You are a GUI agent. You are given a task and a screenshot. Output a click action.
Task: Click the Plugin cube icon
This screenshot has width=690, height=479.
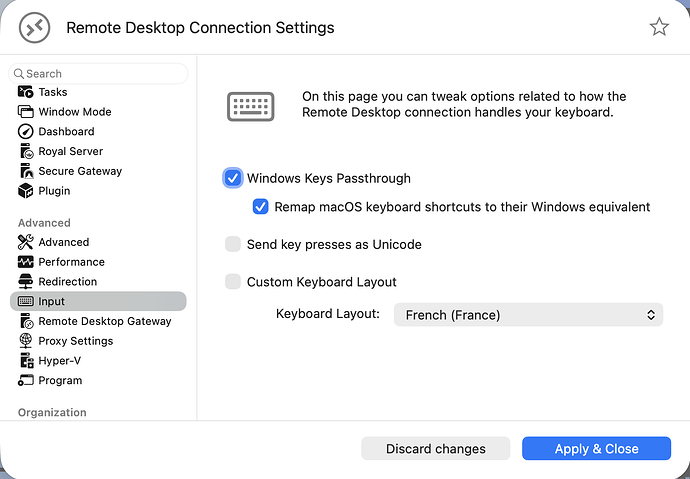[x=26, y=190]
